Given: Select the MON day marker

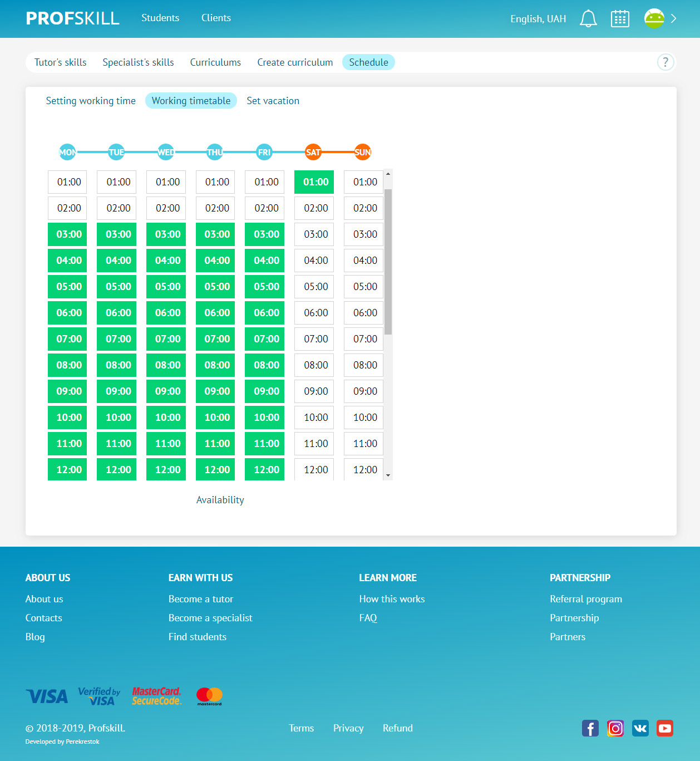Looking at the screenshot, I should pos(67,152).
